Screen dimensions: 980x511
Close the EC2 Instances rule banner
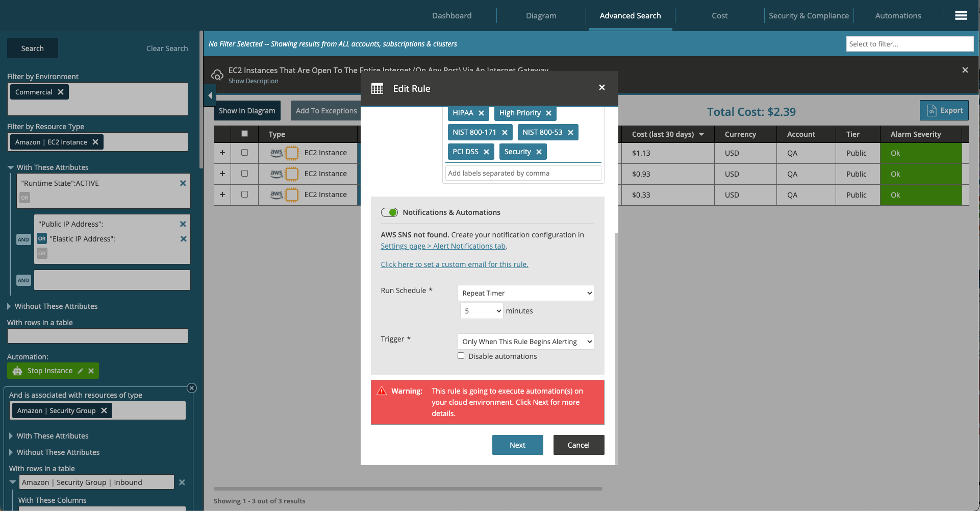click(965, 70)
